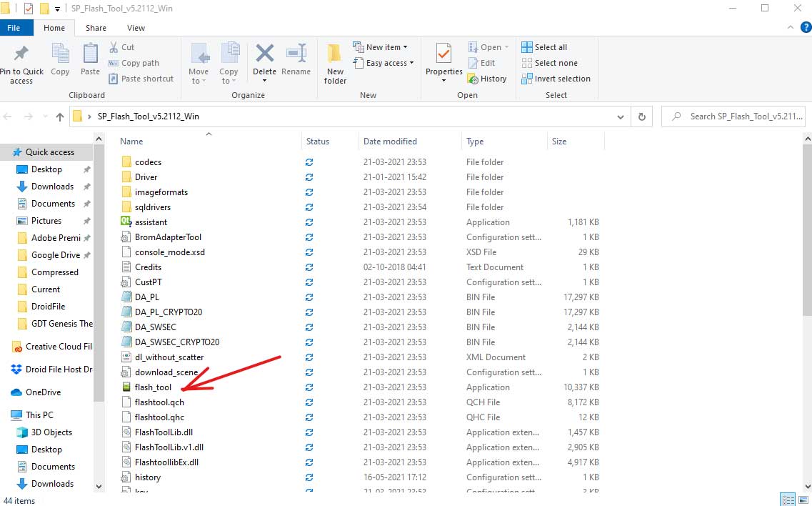Click Select all in the ribbon
Screen dimensions: 812x506
(544, 47)
